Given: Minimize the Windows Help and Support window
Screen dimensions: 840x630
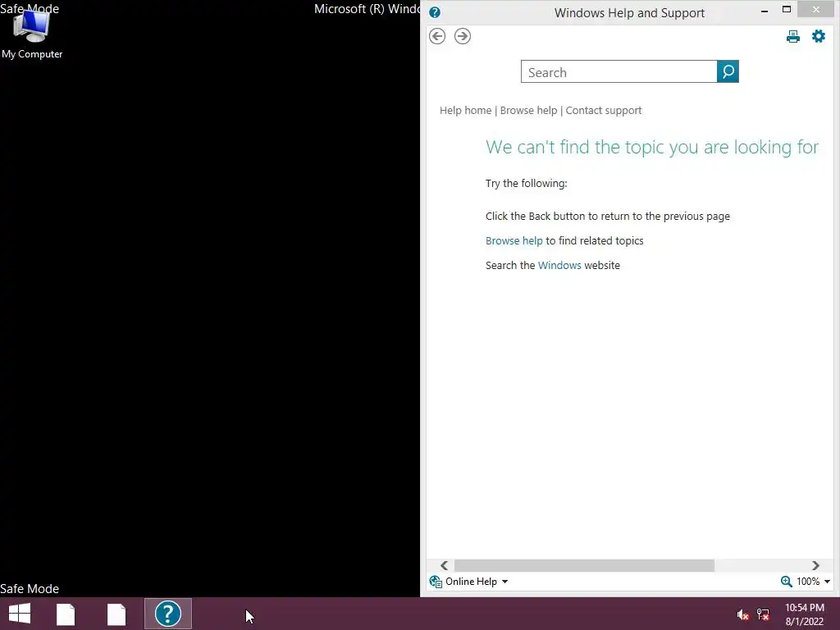Looking at the screenshot, I should [x=765, y=10].
